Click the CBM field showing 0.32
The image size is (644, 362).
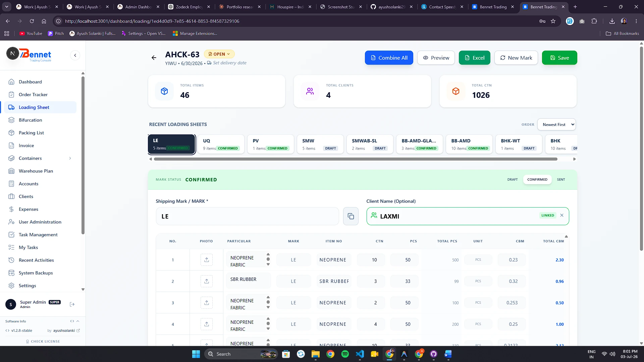click(x=511, y=281)
